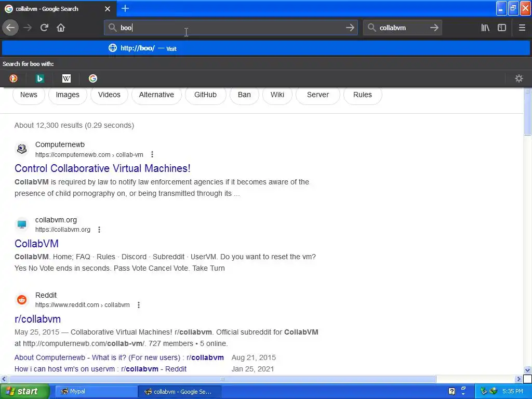
Task: Click magnifier icon in address bar
Action: 112,28
